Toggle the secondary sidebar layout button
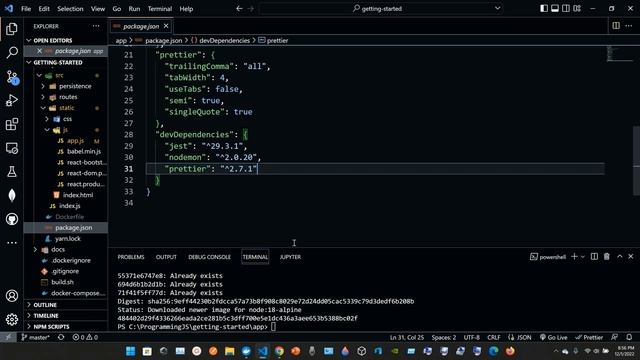Screen dimensions: 640x360 566,8
